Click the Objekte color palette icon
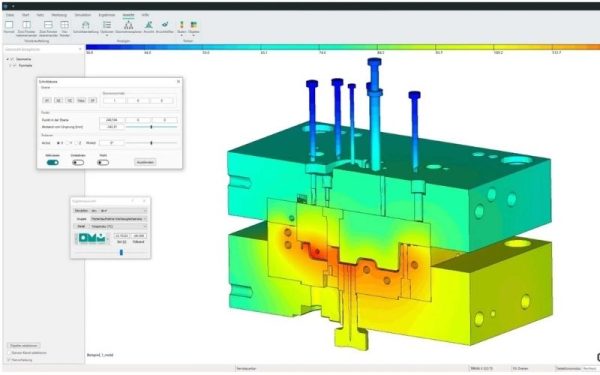 click(194, 25)
